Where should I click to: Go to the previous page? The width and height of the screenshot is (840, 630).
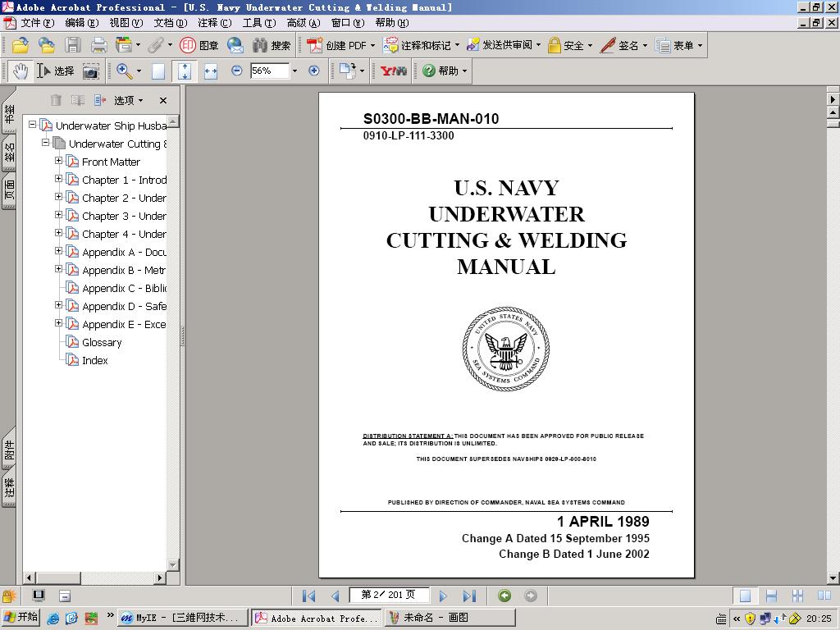336,596
